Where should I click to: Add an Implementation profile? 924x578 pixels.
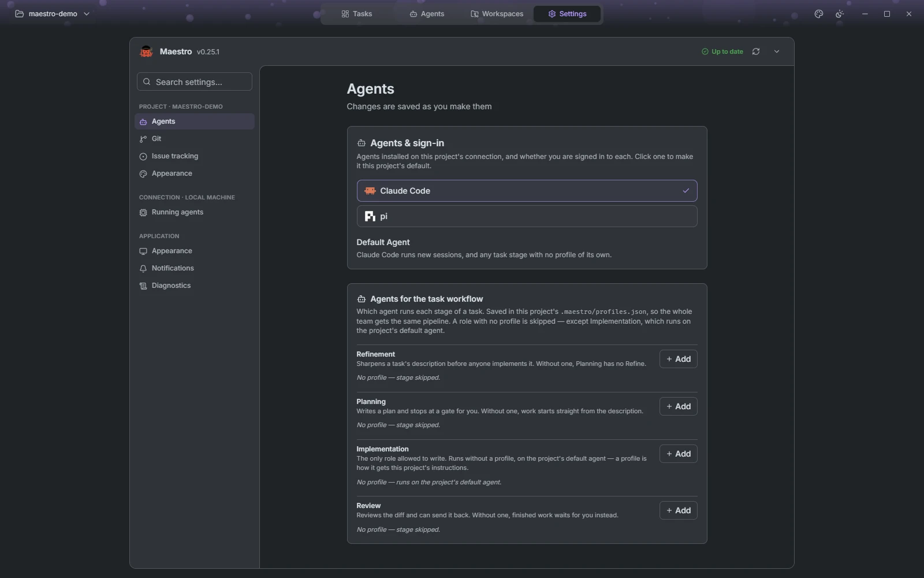tap(678, 454)
